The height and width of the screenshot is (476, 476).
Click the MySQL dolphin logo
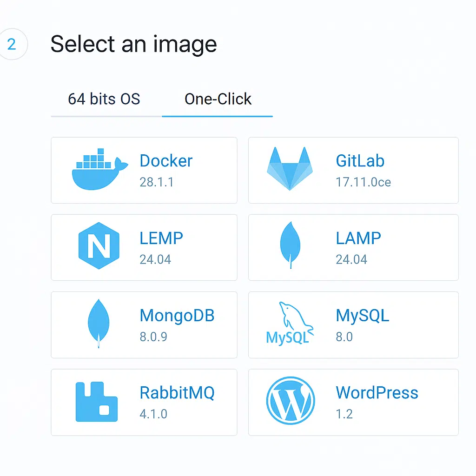pyautogui.click(x=290, y=323)
